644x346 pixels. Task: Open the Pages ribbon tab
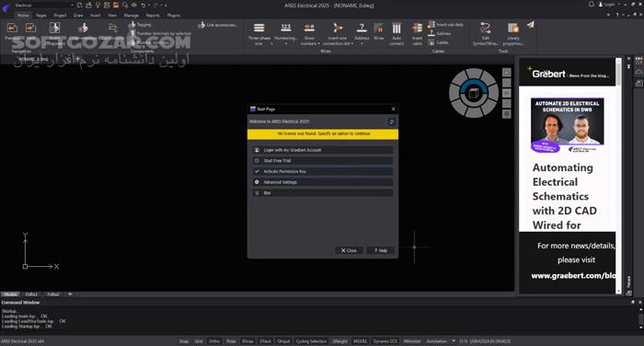click(x=41, y=16)
